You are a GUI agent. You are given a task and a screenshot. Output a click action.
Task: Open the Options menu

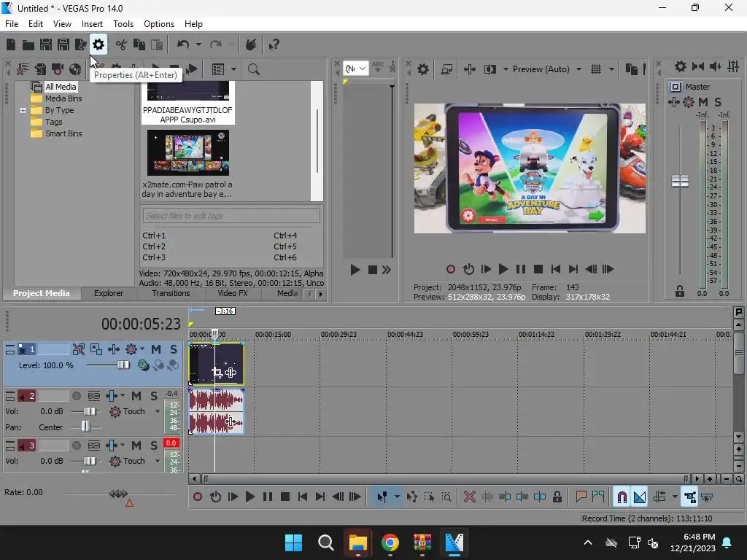[158, 24]
